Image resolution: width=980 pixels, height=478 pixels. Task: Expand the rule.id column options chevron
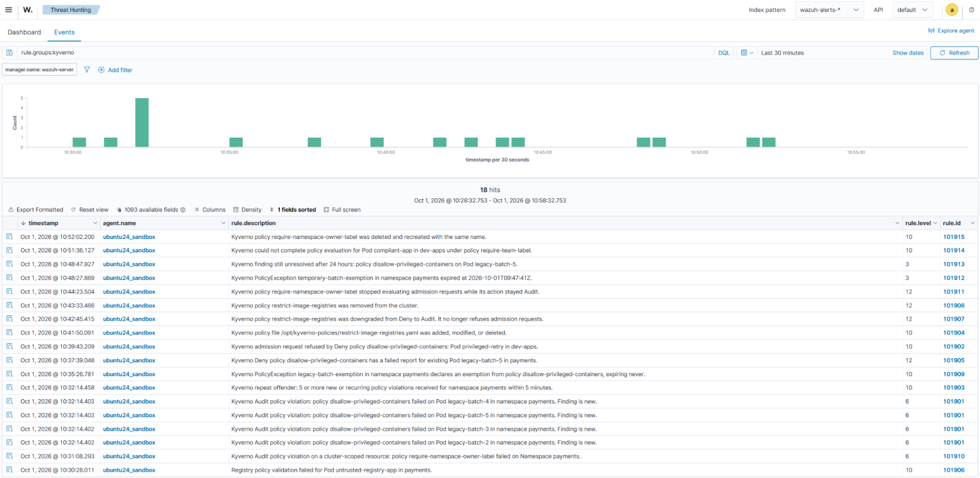pyautogui.click(x=973, y=223)
